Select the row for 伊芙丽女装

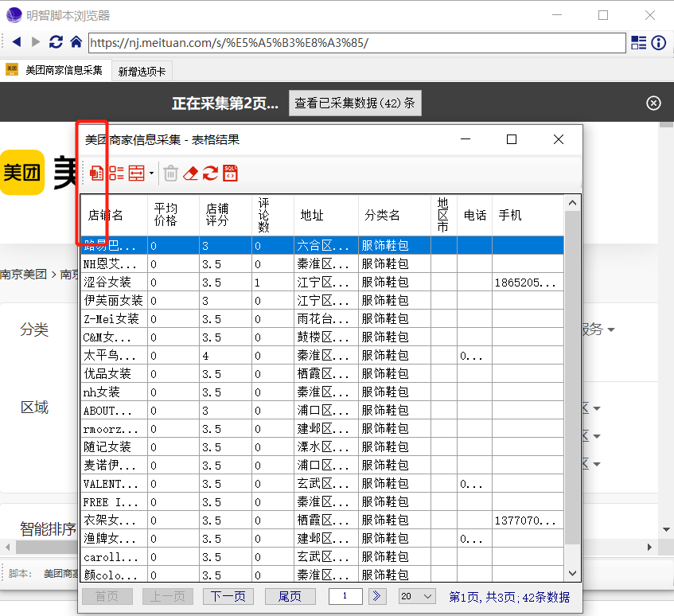pos(322,301)
